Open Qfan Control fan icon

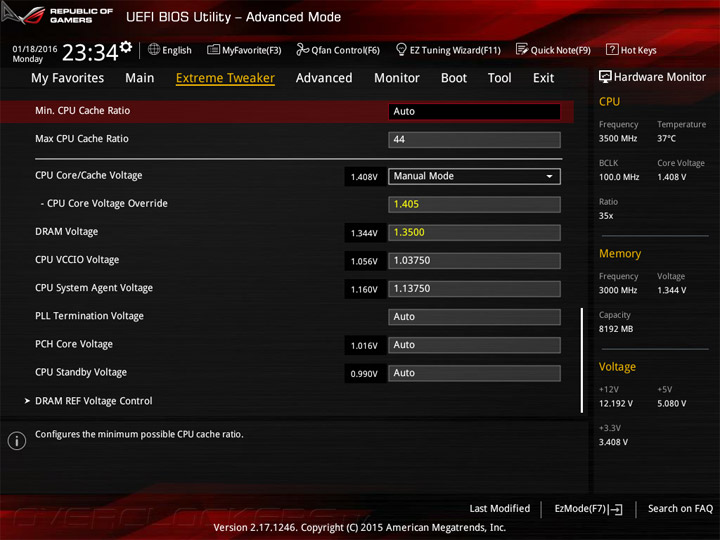302,49
